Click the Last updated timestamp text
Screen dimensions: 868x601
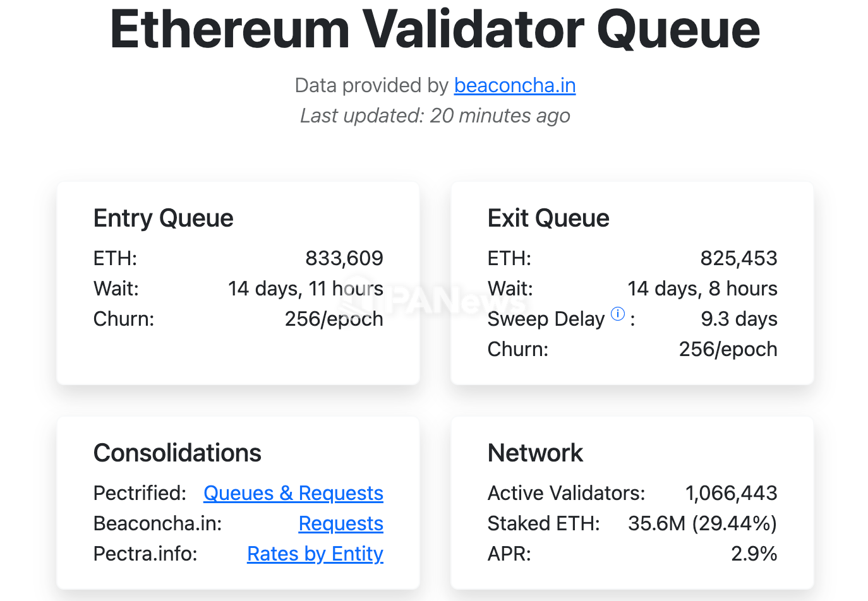click(x=435, y=116)
